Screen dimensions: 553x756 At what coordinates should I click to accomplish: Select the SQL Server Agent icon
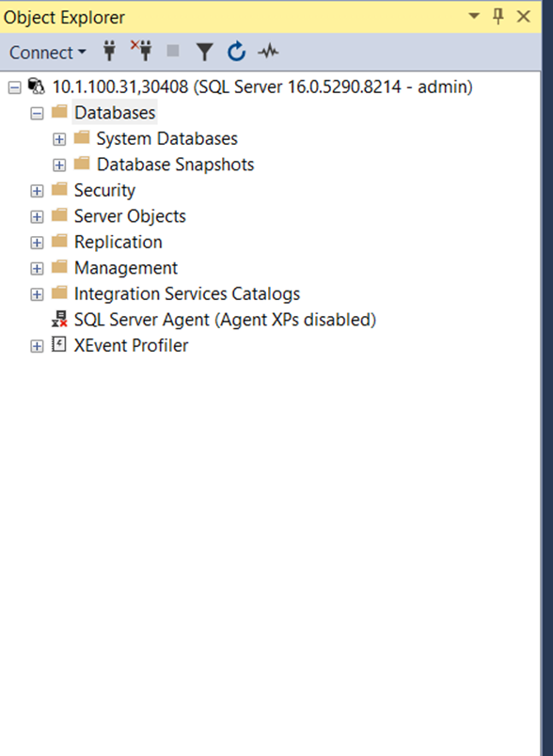pyautogui.click(x=59, y=319)
